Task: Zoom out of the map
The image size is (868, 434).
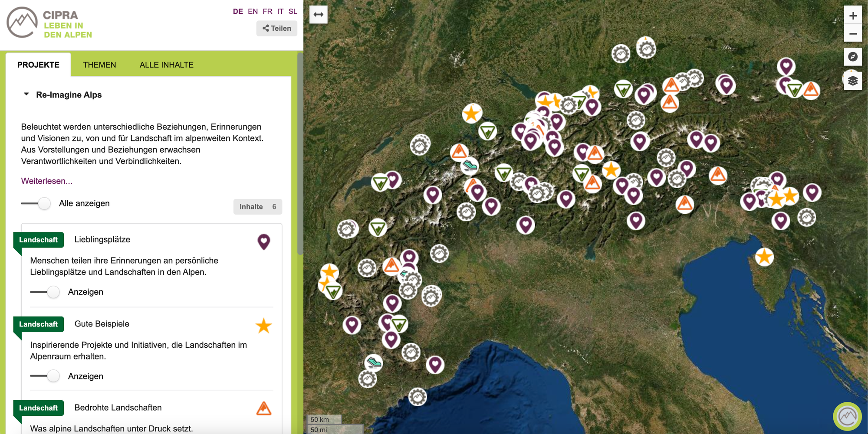Action: tap(852, 34)
